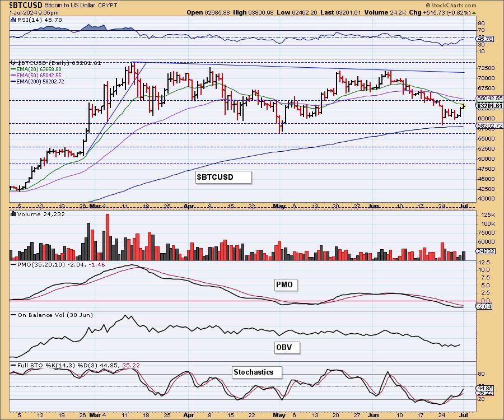Click the Low 62462.20 header value
Screen dimensions: 504x420
(297, 12)
